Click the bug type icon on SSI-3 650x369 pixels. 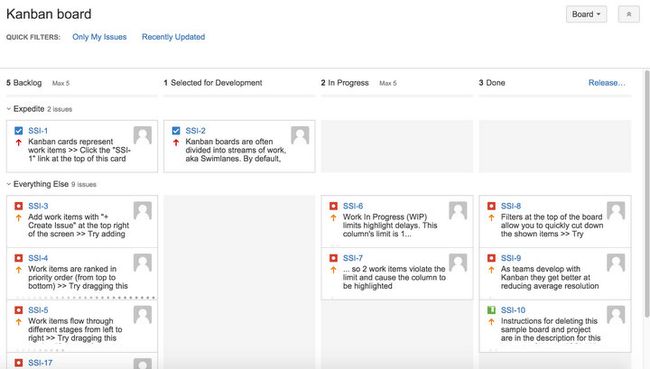18,206
